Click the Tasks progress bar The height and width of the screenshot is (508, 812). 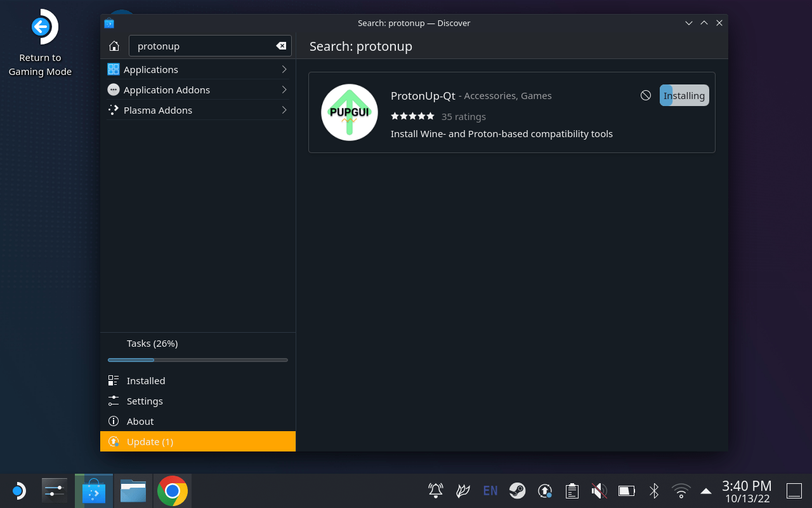[198, 360]
